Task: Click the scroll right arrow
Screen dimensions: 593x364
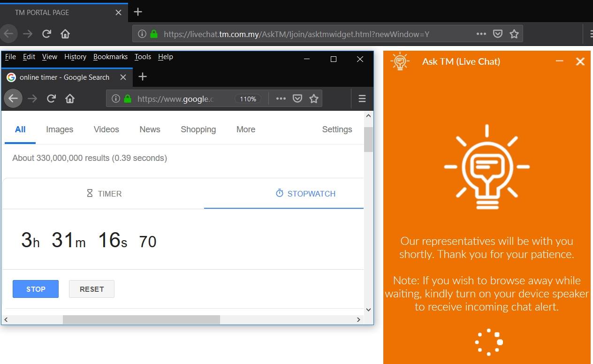Action: pos(358,319)
